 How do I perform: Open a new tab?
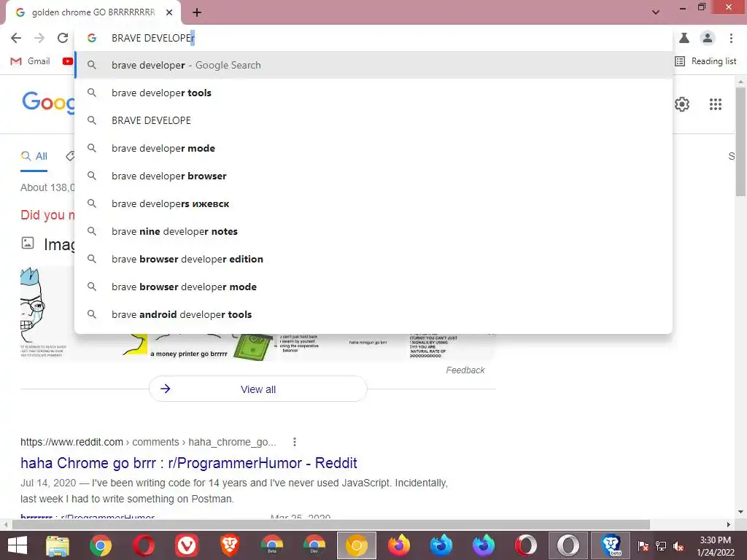197,12
